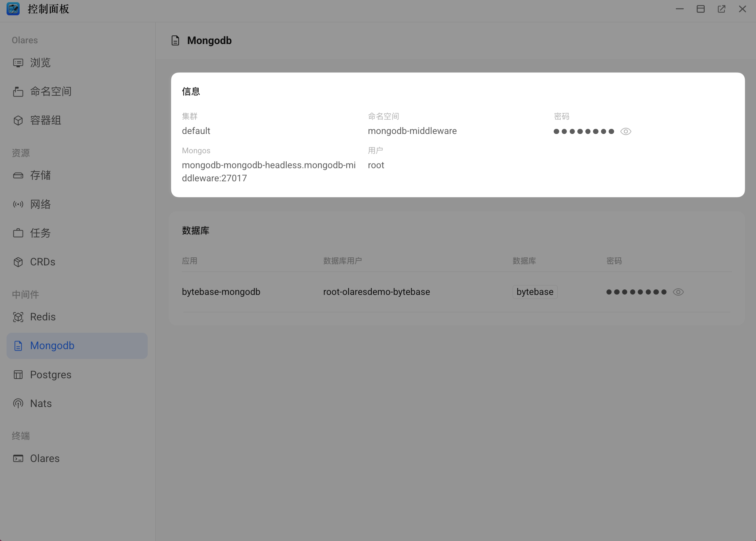Open the Olares terminal
The image size is (756, 541).
click(44, 458)
